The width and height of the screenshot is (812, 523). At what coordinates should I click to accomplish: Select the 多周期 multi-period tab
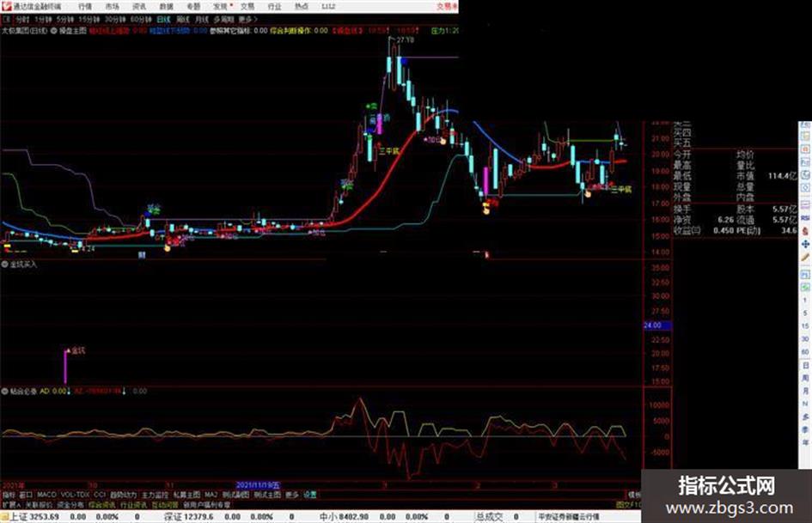coord(223,19)
